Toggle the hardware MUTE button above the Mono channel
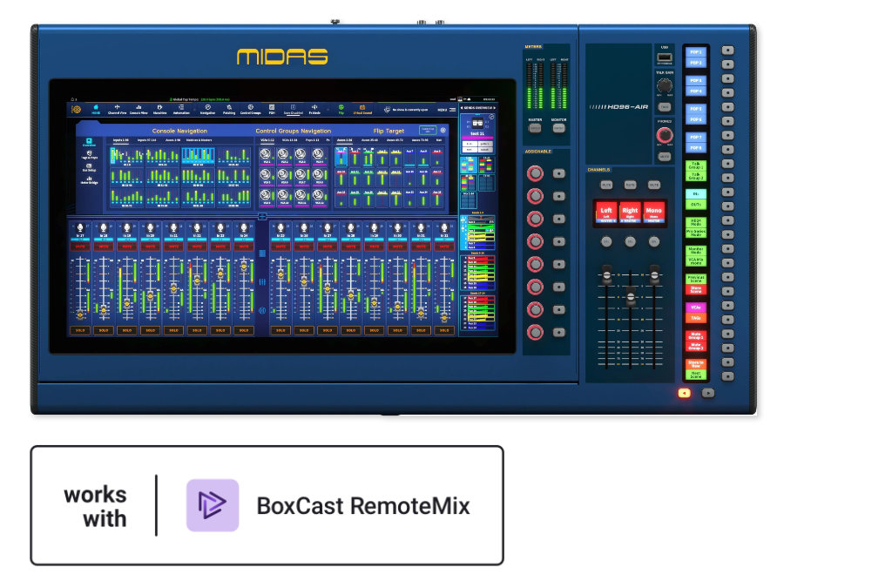The width and height of the screenshot is (892, 588). point(653,185)
